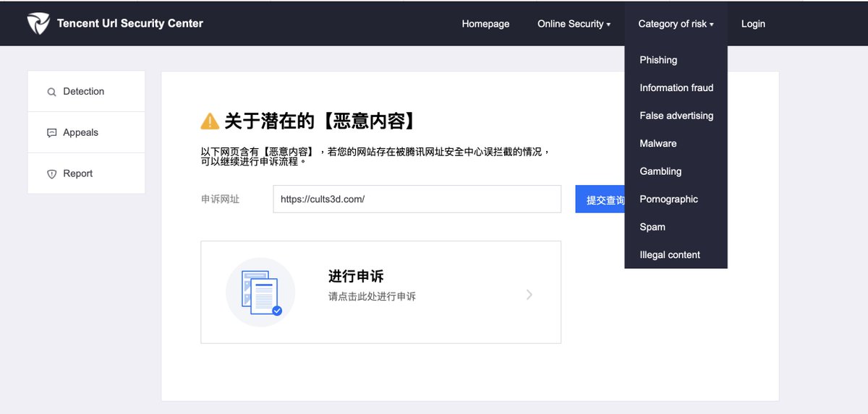This screenshot has width=868, height=414.
Task: Expand the Online Security dropdown
Action: point(574,24)
